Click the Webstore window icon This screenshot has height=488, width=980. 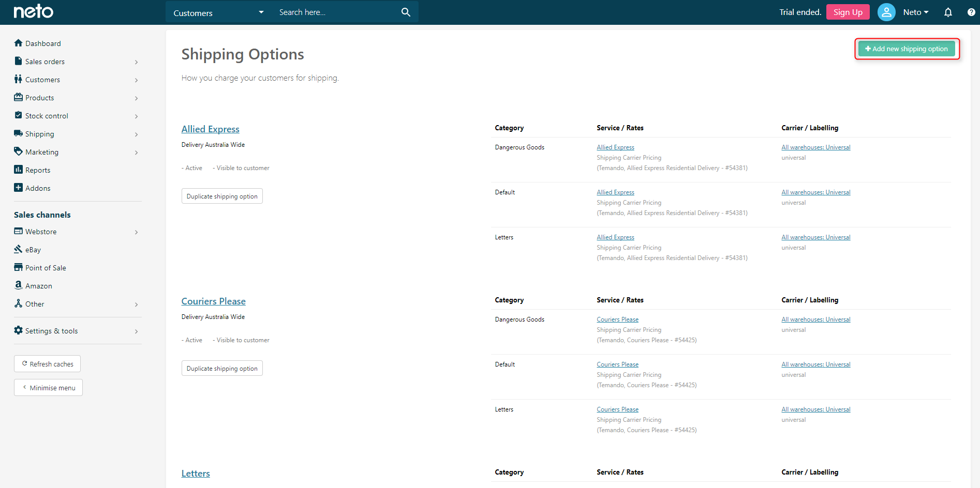(19, 231)
